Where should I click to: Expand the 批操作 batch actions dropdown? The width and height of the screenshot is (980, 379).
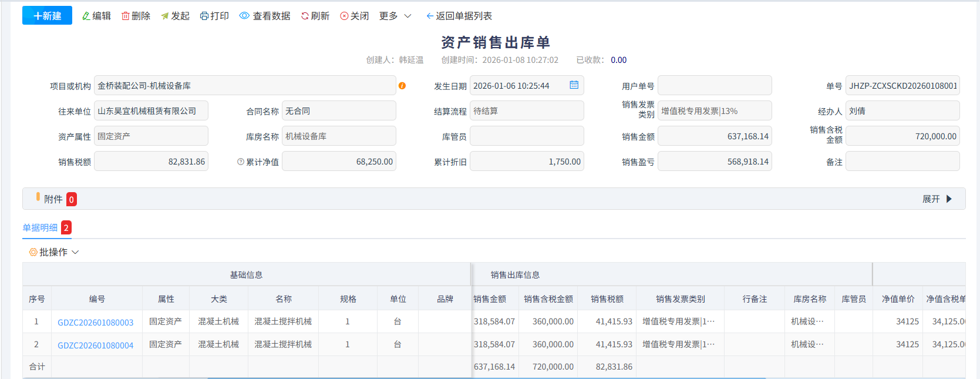[53, 252]
